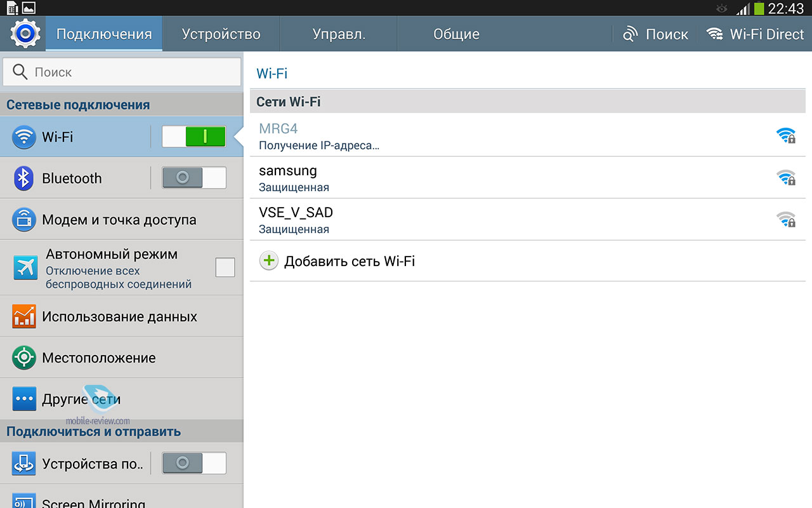Tap the 22:43 clock

785,8
